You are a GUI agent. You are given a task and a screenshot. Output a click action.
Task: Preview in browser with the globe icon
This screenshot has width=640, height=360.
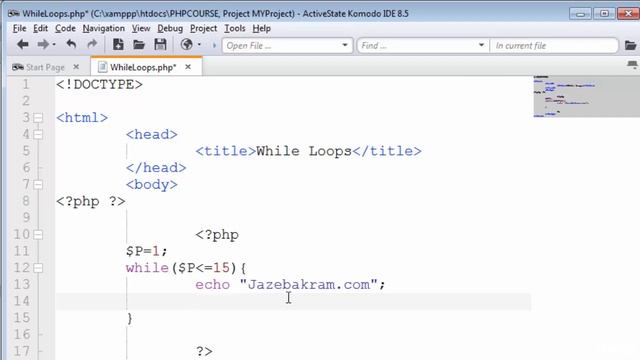pos(187,44)
